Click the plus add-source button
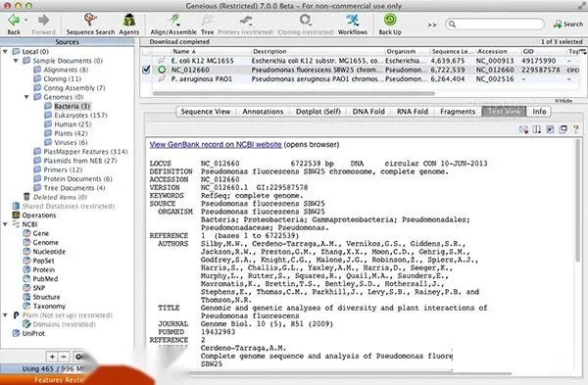Screen dimensions: 588x385 click(52, 357)
